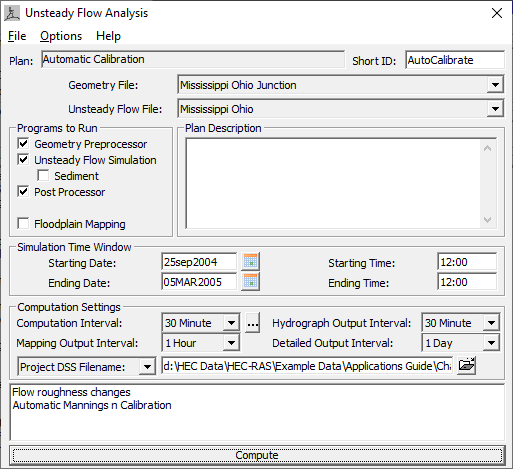The height and width of the screenshot is (469, 513).
Task: Open calendar picker for Starting Date
Action: point(250,261)
